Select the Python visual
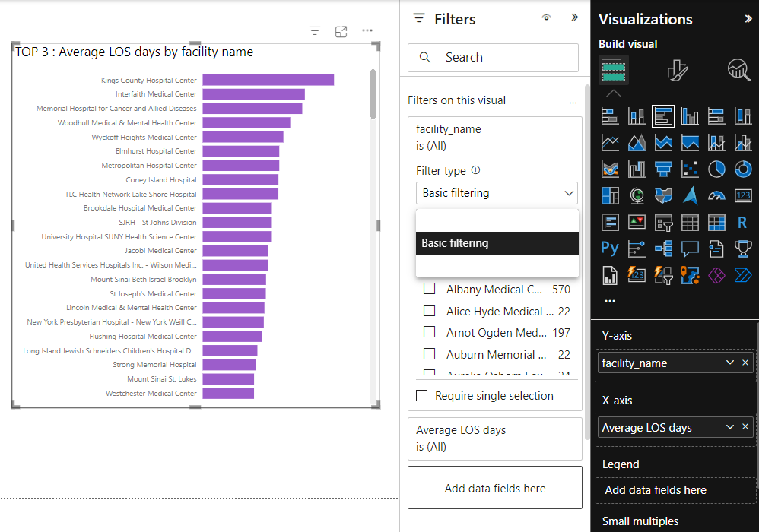This screenshot has height=532, width=759. [609, 249]
